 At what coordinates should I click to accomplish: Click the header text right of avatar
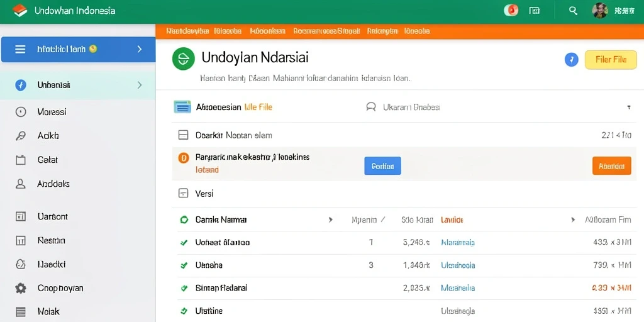[625, 11]
